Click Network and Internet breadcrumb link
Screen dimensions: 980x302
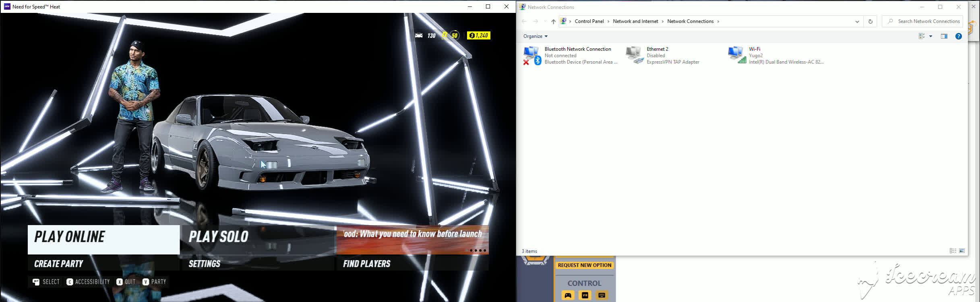tap(635, 21)
